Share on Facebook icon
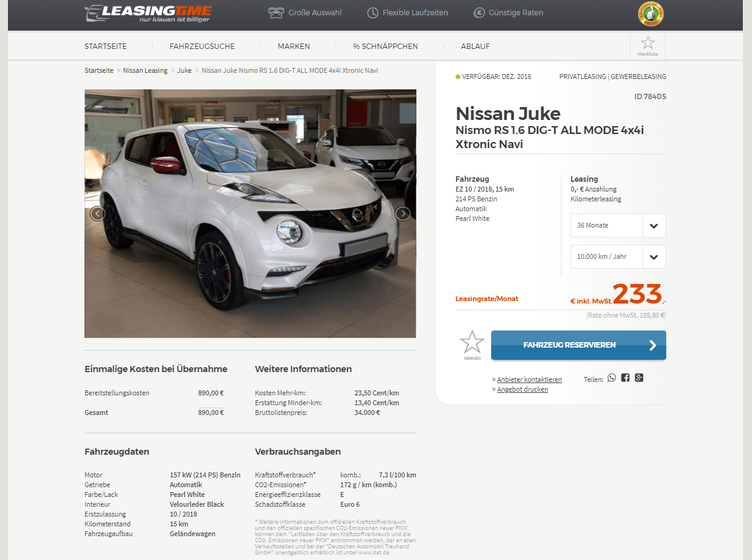The image size is (752, 560). 625,378
